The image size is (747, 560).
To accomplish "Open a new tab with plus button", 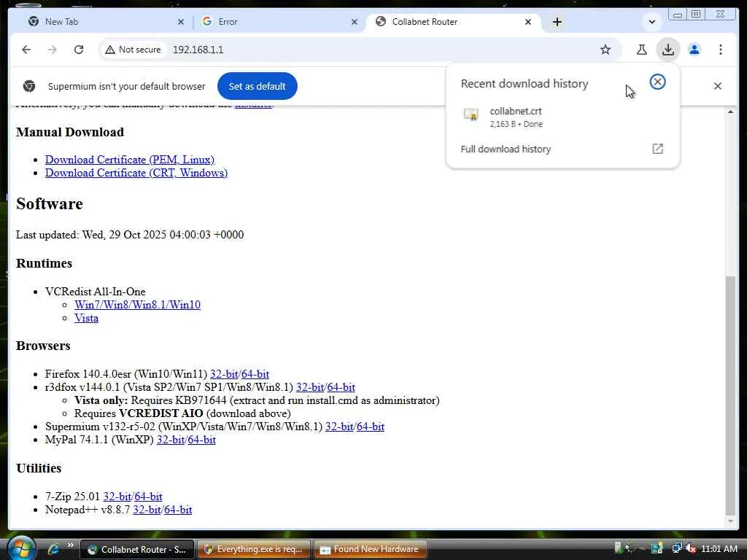I will pos(557,22).
